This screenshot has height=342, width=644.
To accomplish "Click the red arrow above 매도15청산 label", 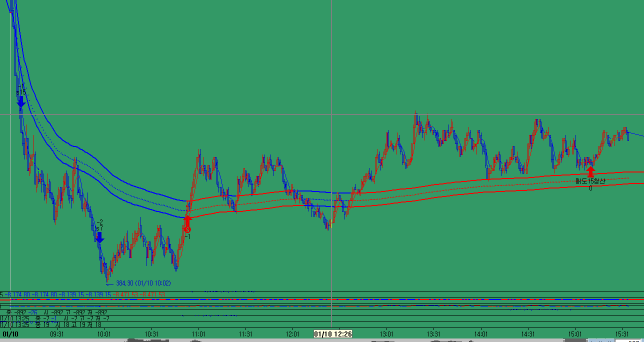I will [x=590, y=171].
